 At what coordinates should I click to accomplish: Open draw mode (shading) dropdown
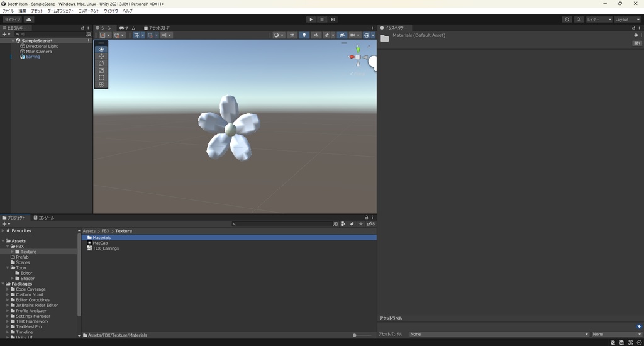click(x=279, y=35)
